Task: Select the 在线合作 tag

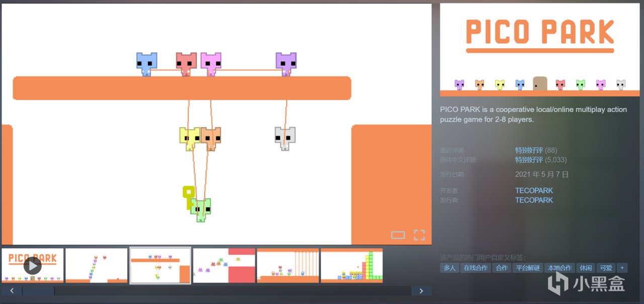Action: (x=475, y=268)
